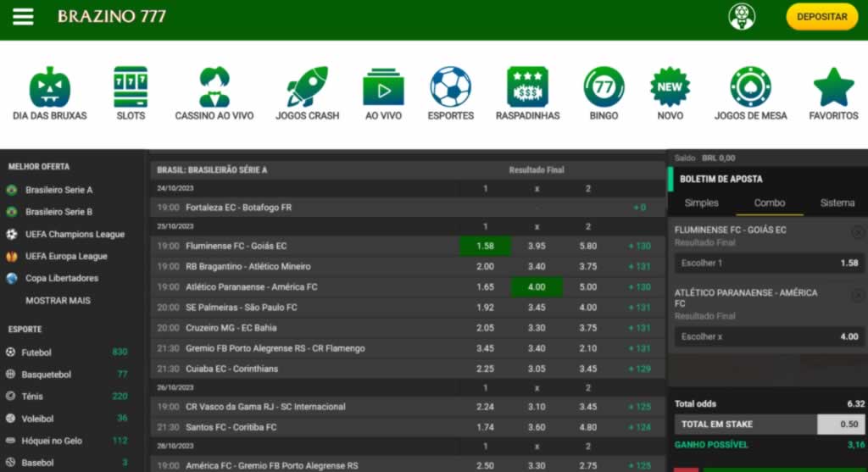Expand the Mostrar Mais list

tap(58, 301)
